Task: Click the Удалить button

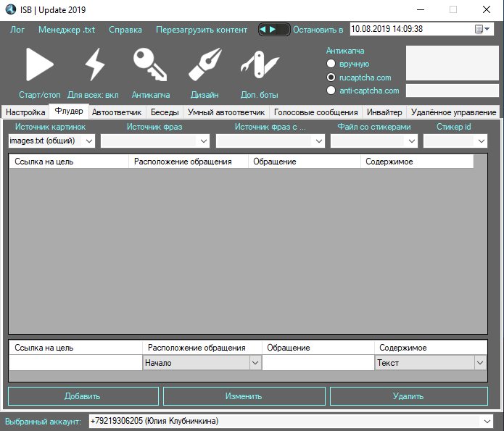Action: point(409,396)
